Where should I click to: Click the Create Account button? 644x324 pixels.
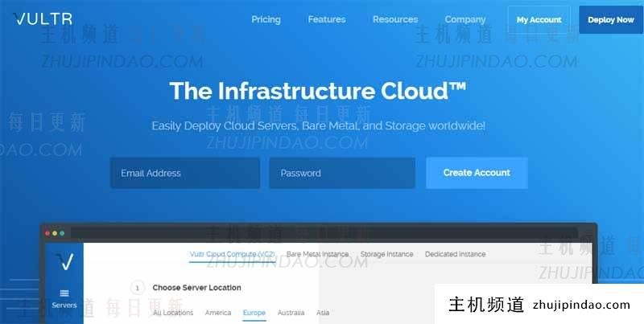point(477,173)
